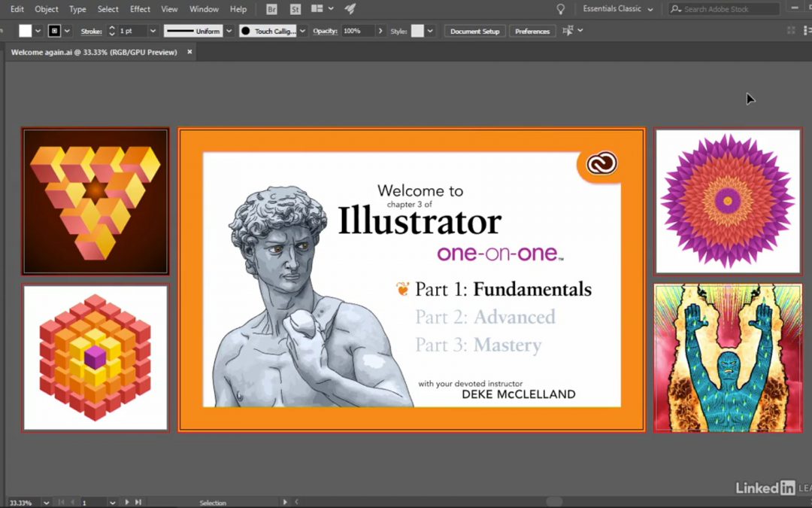Jump to last artboard button
Image resolution: width=812 pixels, height=508 pixels.
click(x=138, y=502)
